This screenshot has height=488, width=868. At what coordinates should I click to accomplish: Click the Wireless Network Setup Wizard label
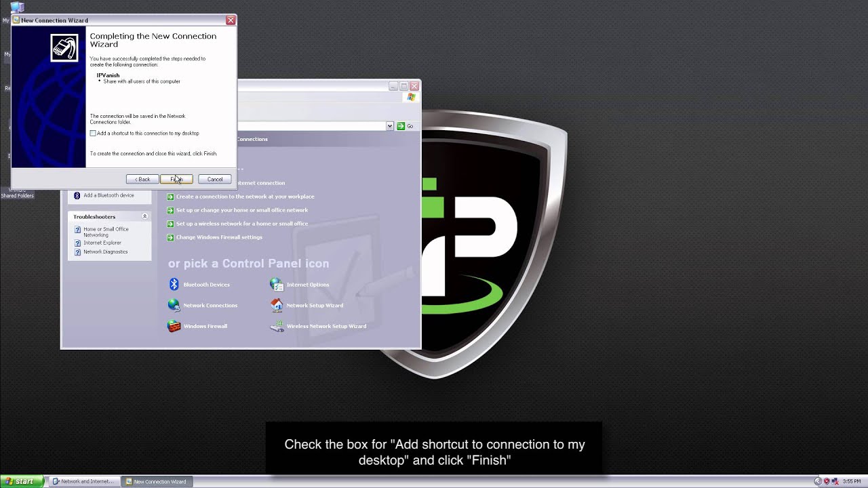pyautogui.click(x=326, y=326)
